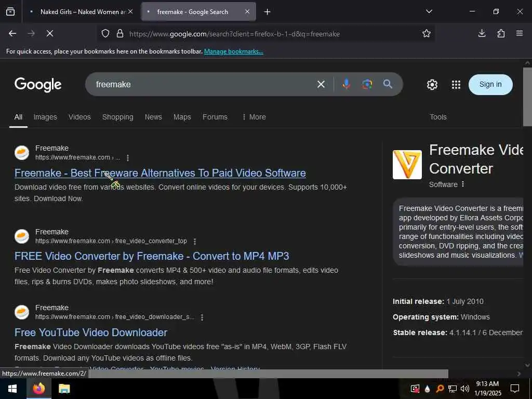Open the Extensions puzzle icon
Image resolution: width=532 pixels, height=399 pixels.
(501, 33)
